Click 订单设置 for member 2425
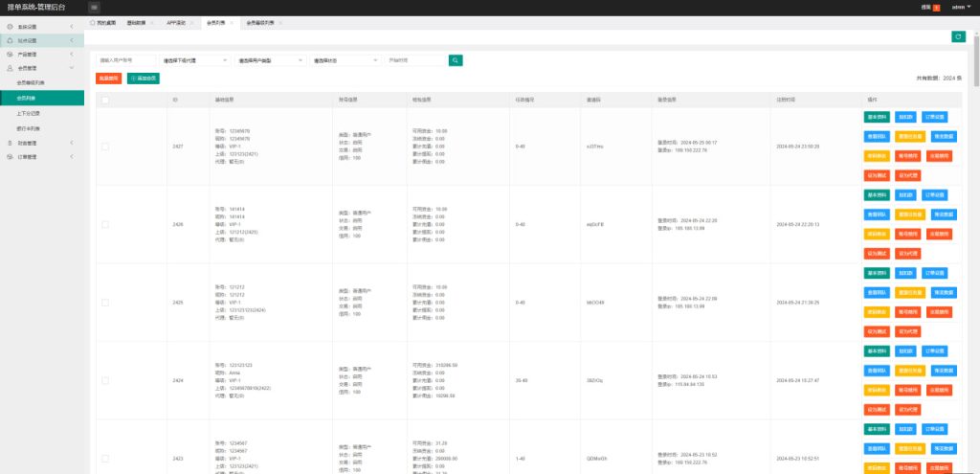The width and height of the screenshot is (980, 474). click(934, 273)
